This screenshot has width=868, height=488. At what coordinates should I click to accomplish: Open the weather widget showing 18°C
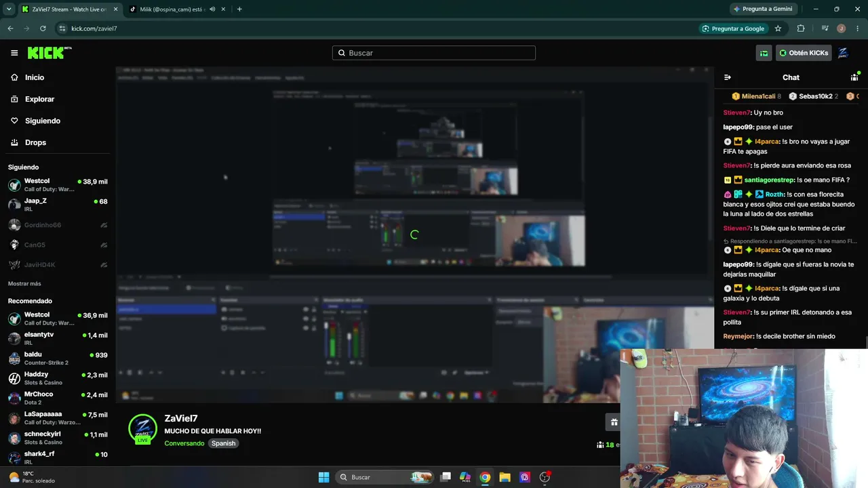tap(31, 477)
